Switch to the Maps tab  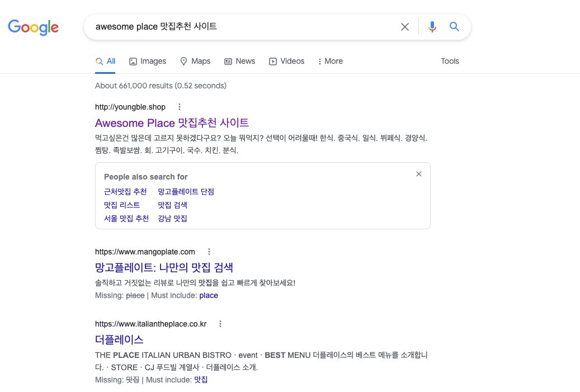(x=195, y=62)
